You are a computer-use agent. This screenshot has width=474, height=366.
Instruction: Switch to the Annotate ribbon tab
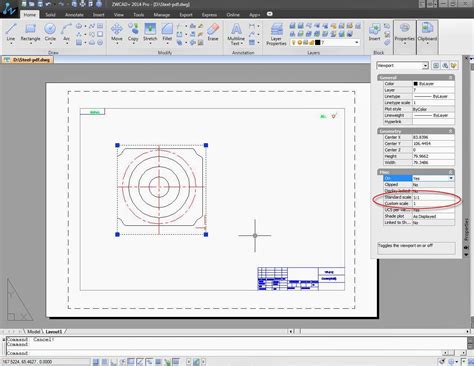(x=74, y=15)
